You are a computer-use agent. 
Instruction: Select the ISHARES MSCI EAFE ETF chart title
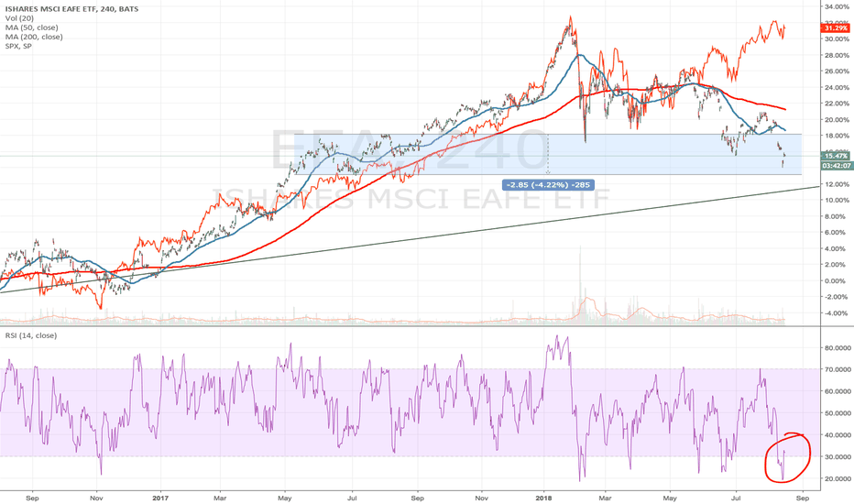[71, 9]
